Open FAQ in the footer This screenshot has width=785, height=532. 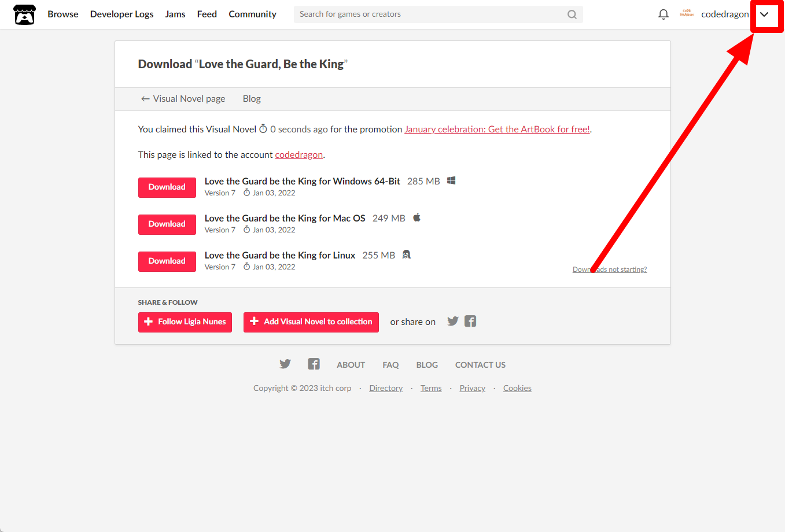pyautogui.click(x=390, y=365)
